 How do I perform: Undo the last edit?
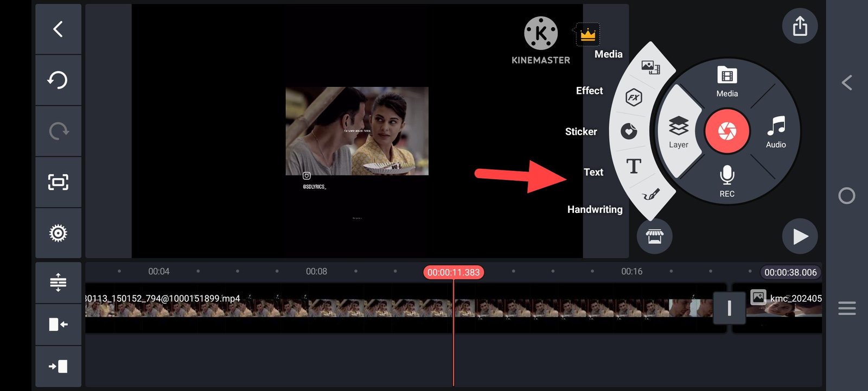pyautogui.click(x=58, y=80)
